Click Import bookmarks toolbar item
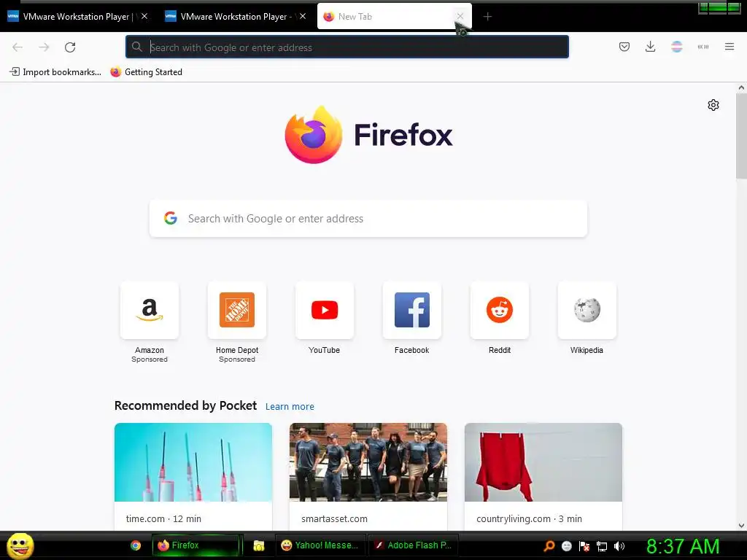 click(55, 72)
